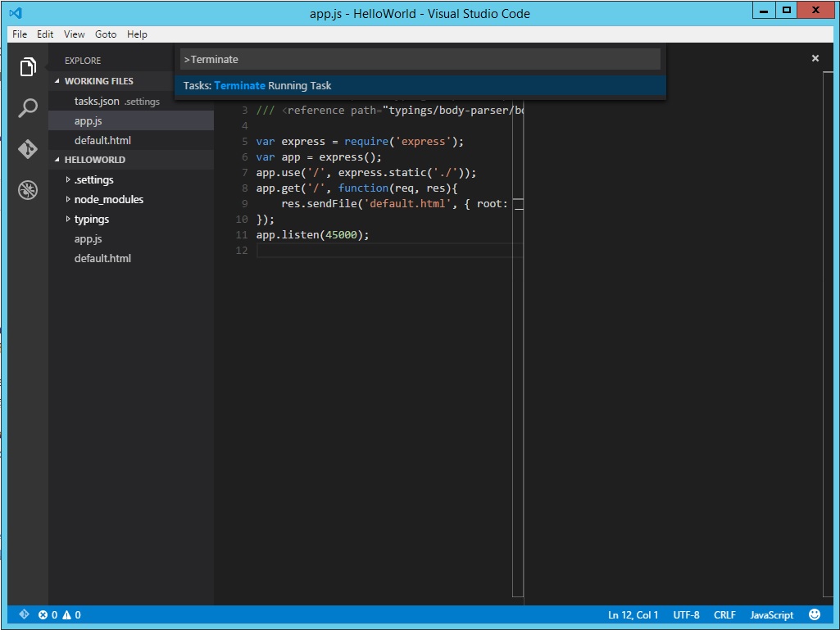Open the Search view icon
Image resolution: width=840 pixels, height=630 pixels.
(x=28, y=107)
